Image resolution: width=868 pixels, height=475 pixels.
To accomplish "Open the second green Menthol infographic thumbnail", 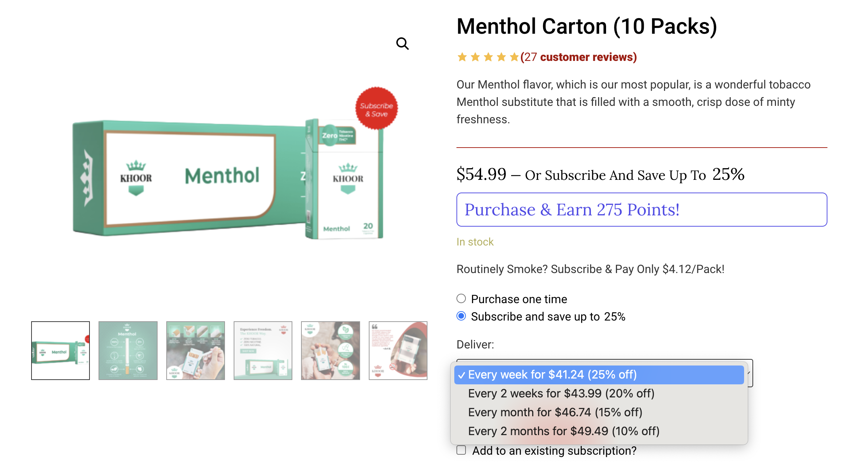I will (128, 351).
